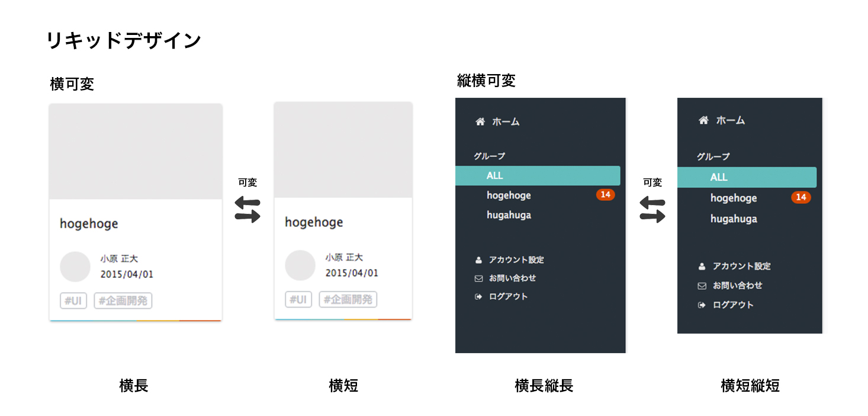This screenshot has height=416, width=868.
Task: Click envelope contact icon in wide sidebar
Action: (478, 279)
